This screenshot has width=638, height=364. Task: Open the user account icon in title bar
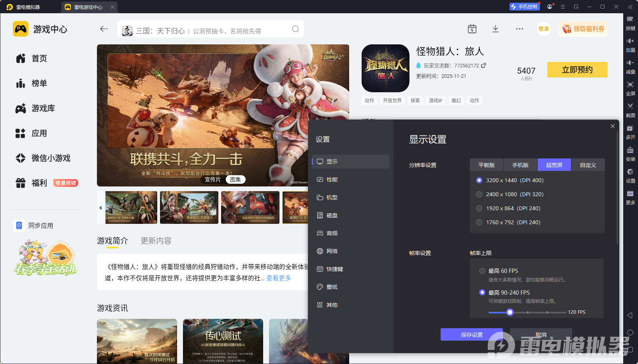click(x=550, y=7)
